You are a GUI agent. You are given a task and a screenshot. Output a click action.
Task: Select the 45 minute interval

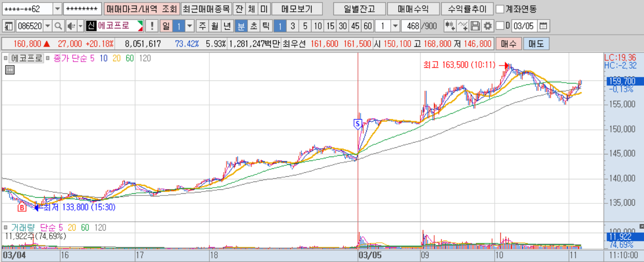point(355,26)
